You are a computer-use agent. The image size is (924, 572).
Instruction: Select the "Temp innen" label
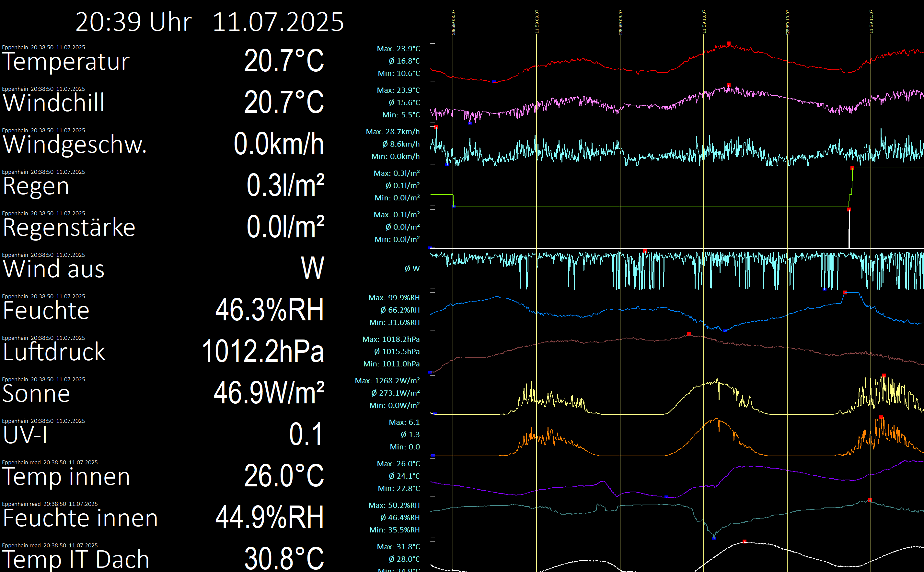coord(66,476)
